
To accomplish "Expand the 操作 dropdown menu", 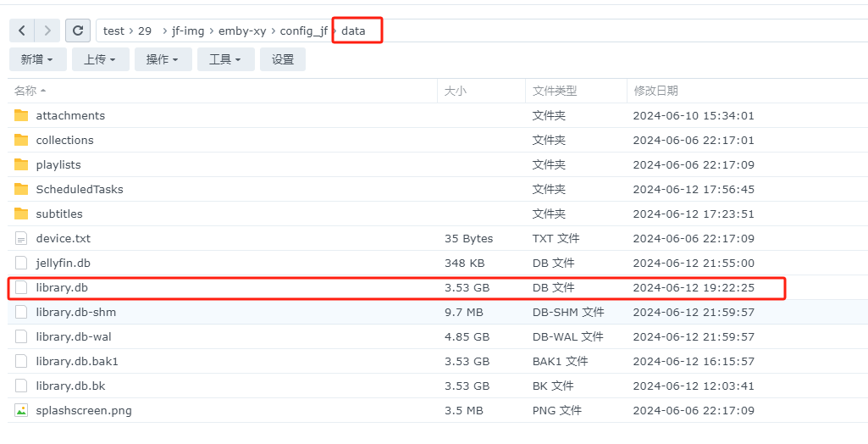I will click(x=163, y=59).
